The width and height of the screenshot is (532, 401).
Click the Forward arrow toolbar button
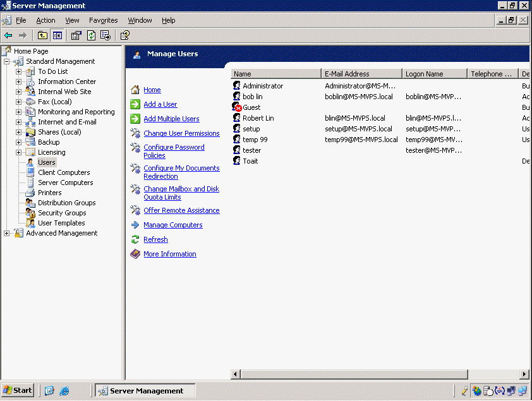coord(23,35)
